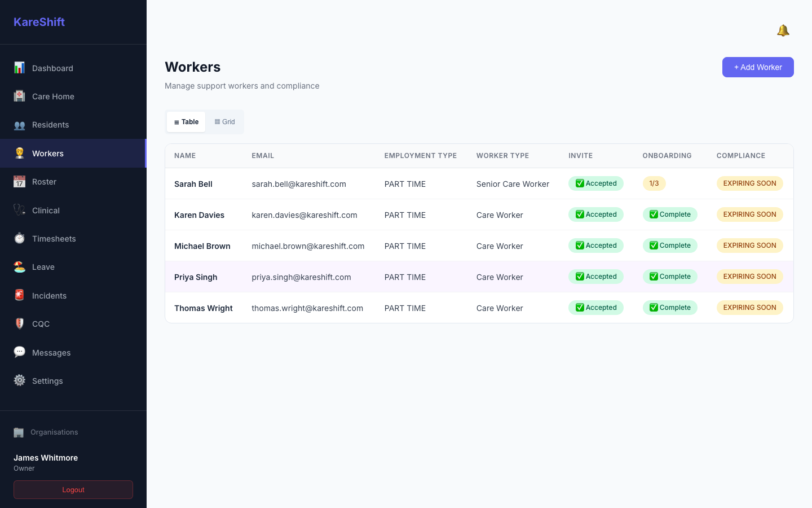Click the Care Home building icon
This screenshot has width=812, height=508.
pos(19,96)
